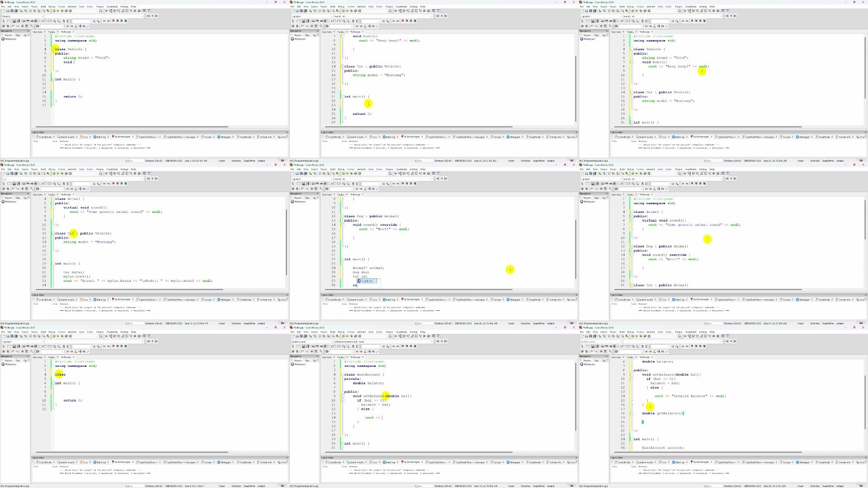Toggle bookmark flag in 'Brand:' cout window
868x488 pixels.
pyautogui.click(x=113, y=183)
